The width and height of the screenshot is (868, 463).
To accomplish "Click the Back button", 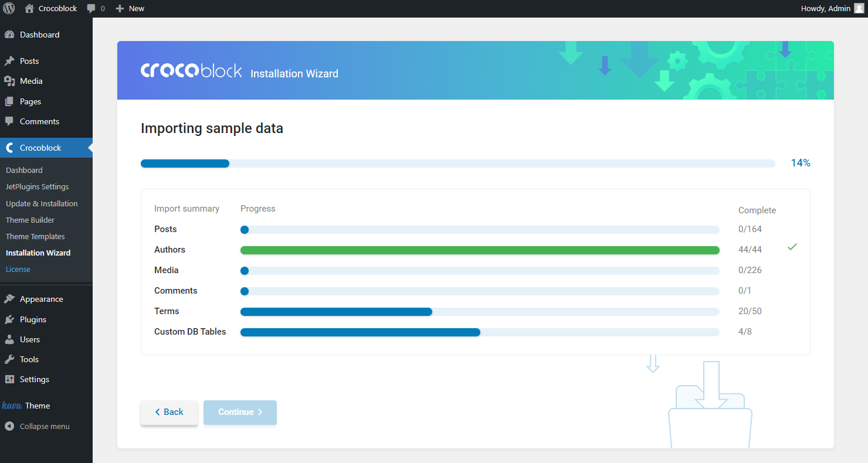I will (169, 413).
